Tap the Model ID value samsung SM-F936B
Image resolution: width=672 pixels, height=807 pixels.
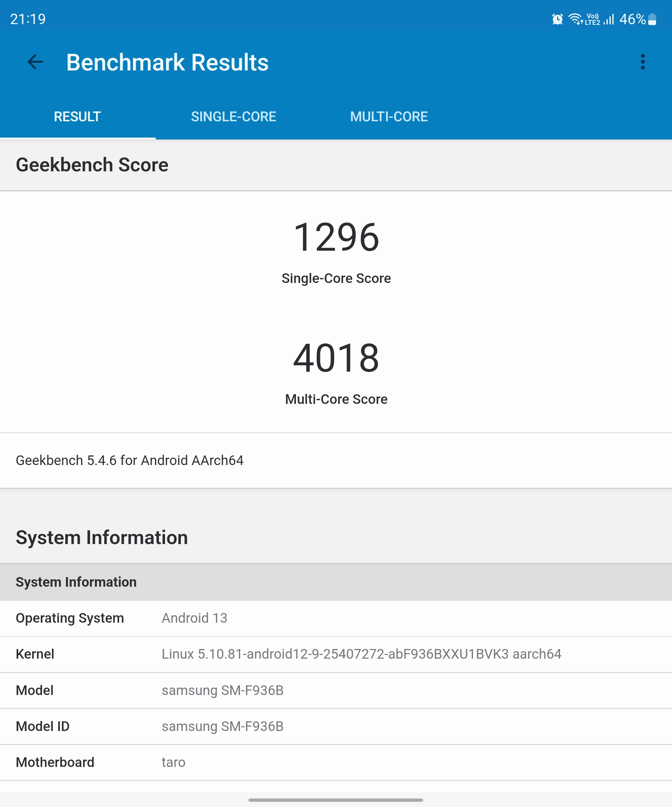[223, 727]
